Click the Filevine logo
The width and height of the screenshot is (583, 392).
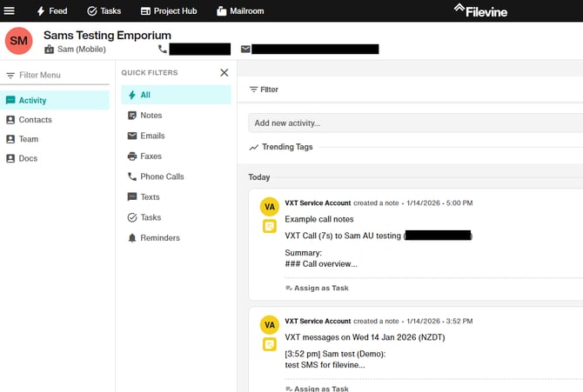(x=479, y=10)
